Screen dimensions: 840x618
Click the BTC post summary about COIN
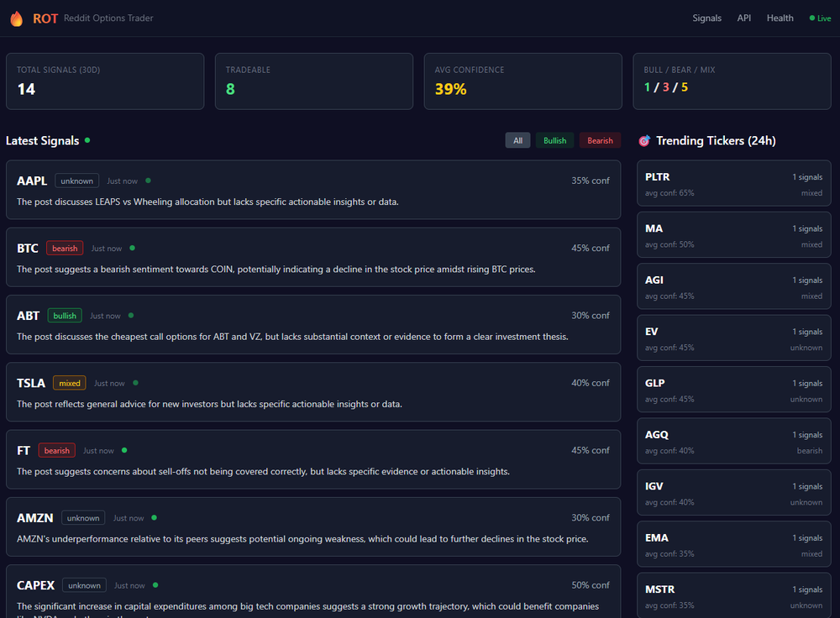coord(276,270)
